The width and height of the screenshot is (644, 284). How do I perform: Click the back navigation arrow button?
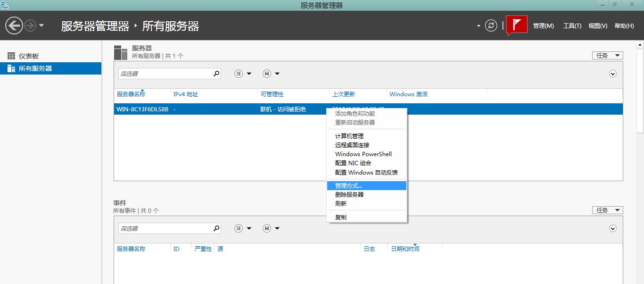click(14, 25)
